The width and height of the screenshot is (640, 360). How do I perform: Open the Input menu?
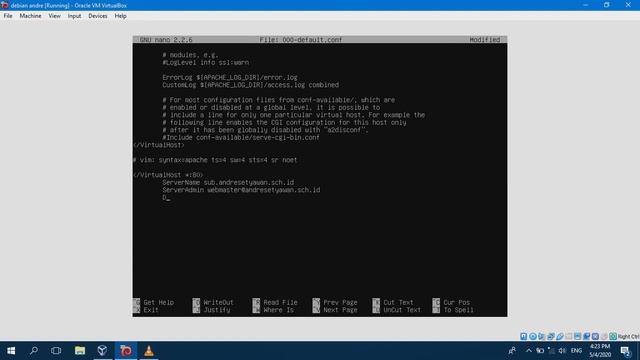coord(74,16)
